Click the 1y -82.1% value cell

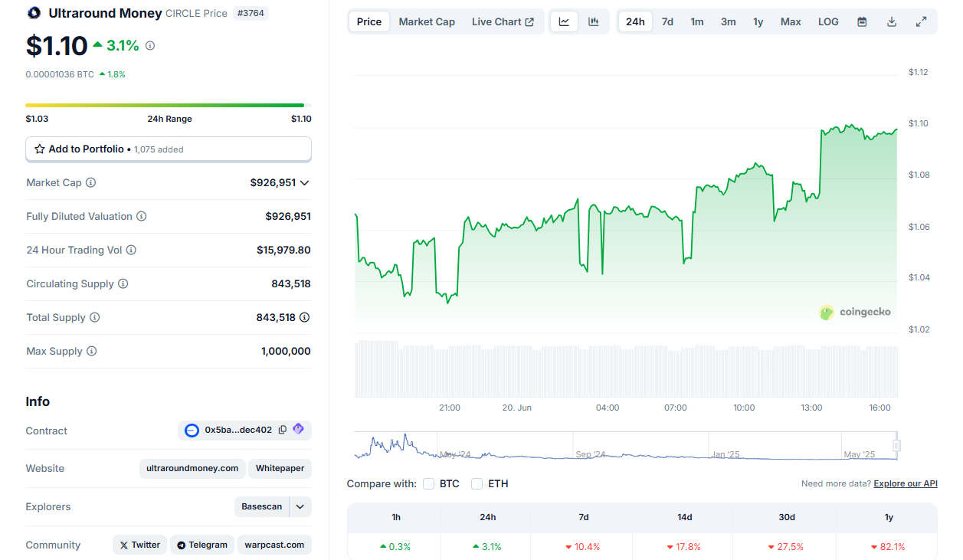889,547
